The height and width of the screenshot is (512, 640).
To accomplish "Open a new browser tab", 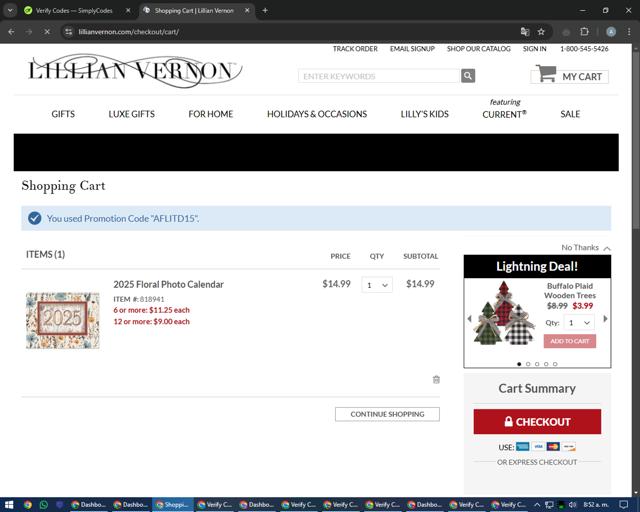I will tap(265, 10).
